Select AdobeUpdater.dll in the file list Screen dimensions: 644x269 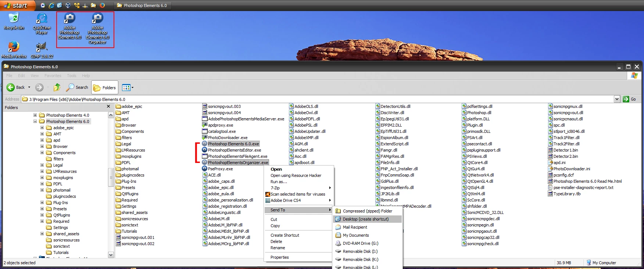307,131
